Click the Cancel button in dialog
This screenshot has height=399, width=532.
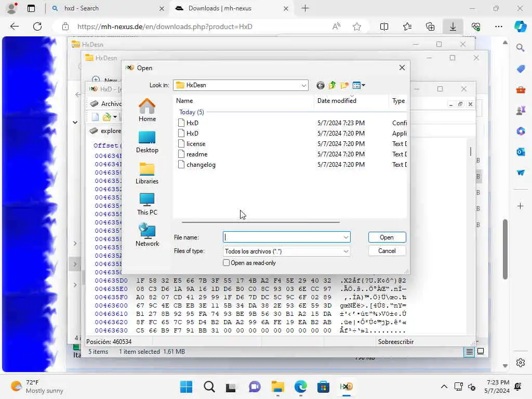pyautogui.click(x=387, y=251)
